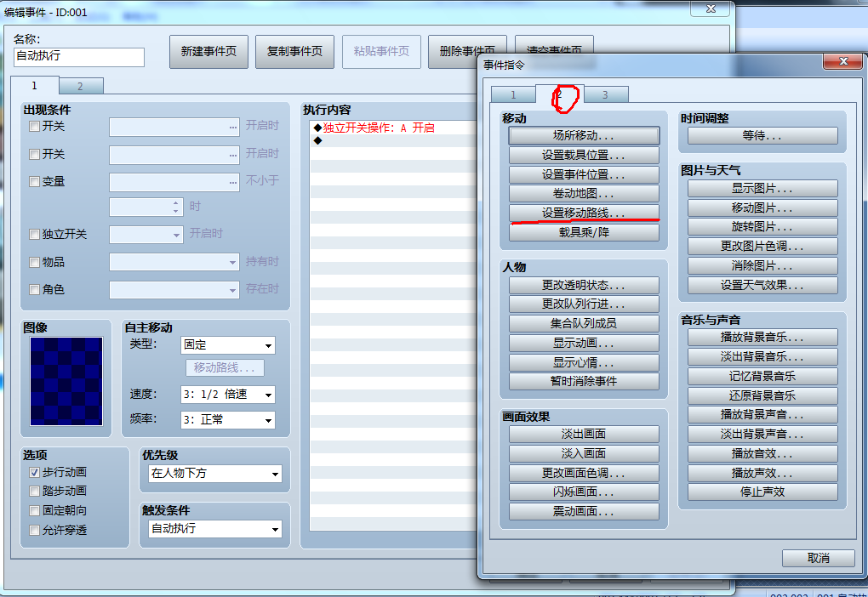Image resolution: width=868 pixels, height=597 pixels.
Task: Expand the 触发条件 trigger dropdown
Action: 215,529
